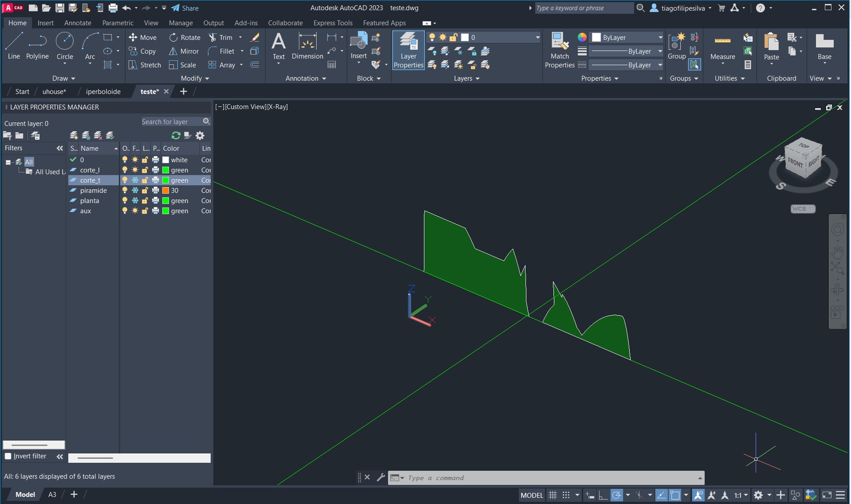This screenshot has width=851, height=504.
Task: Toggle on/off bulb for piramide layer
Action: coord(125,191)
